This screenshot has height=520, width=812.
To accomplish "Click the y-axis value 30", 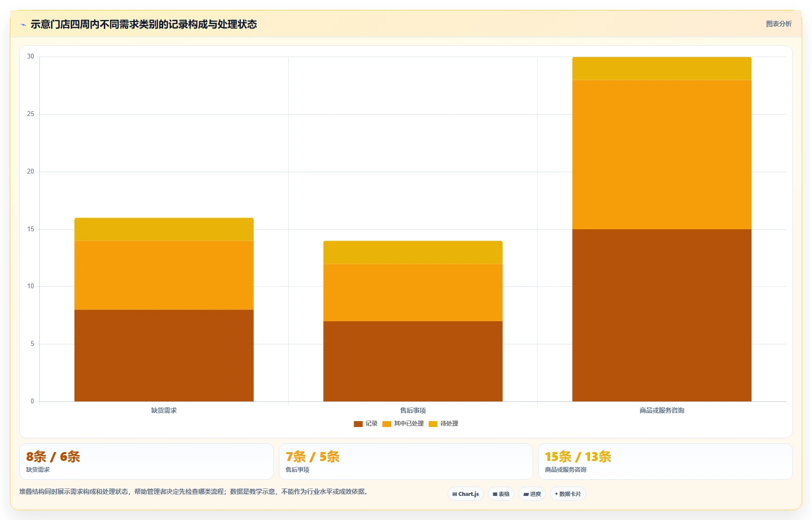I will (30, 57).
